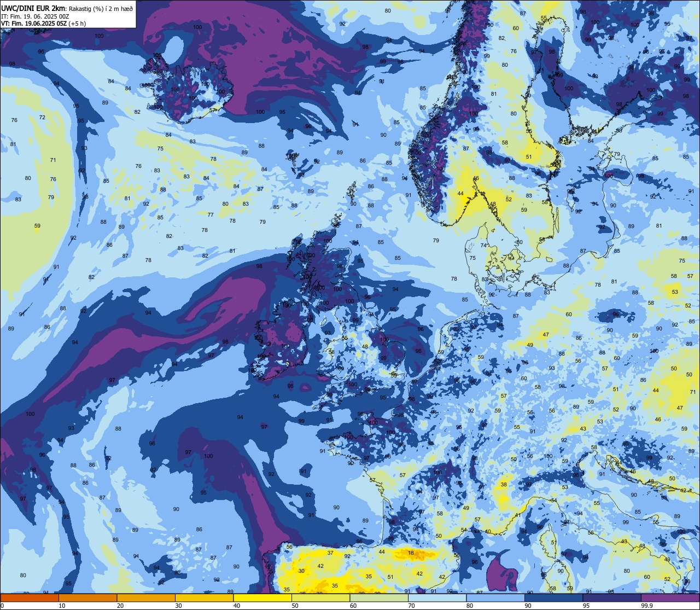
Task: Click the legend tick label "70"
Action: click(x=411, y=606)
